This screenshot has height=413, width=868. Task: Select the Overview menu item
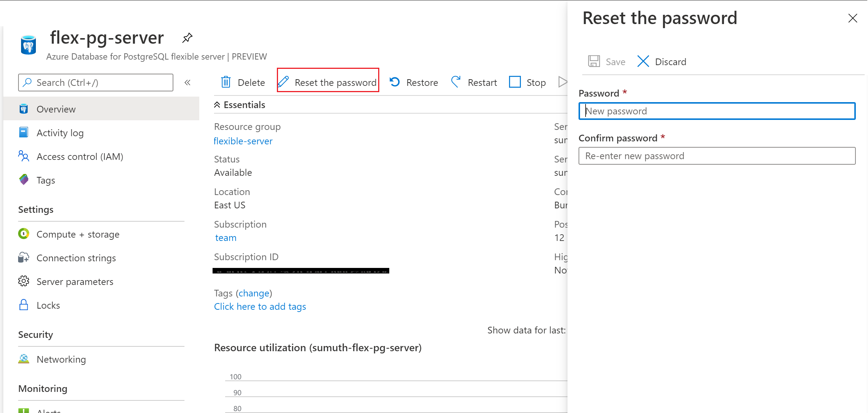[x=56, y=108]
